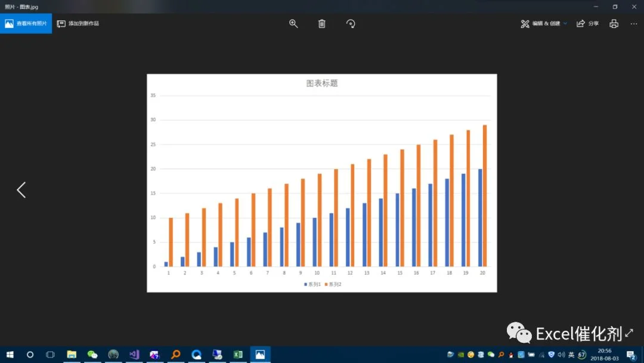Click the zoom magnifier icon
The image size is (644, 363).
pyautogui.click(x=293, y=23)
